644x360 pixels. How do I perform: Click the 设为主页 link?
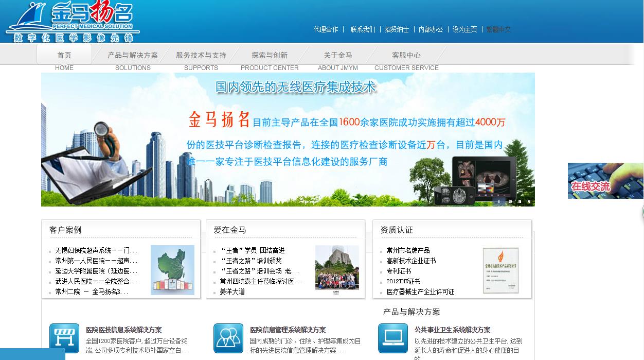pyautogui.click(x=465, y=29)
